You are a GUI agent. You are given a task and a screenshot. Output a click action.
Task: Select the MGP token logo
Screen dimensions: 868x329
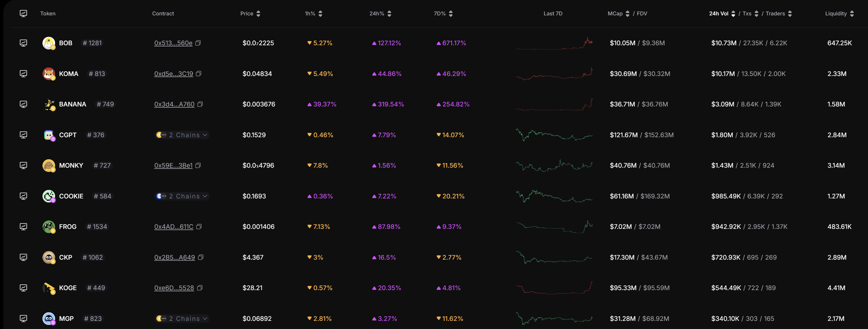coord(49,318)
